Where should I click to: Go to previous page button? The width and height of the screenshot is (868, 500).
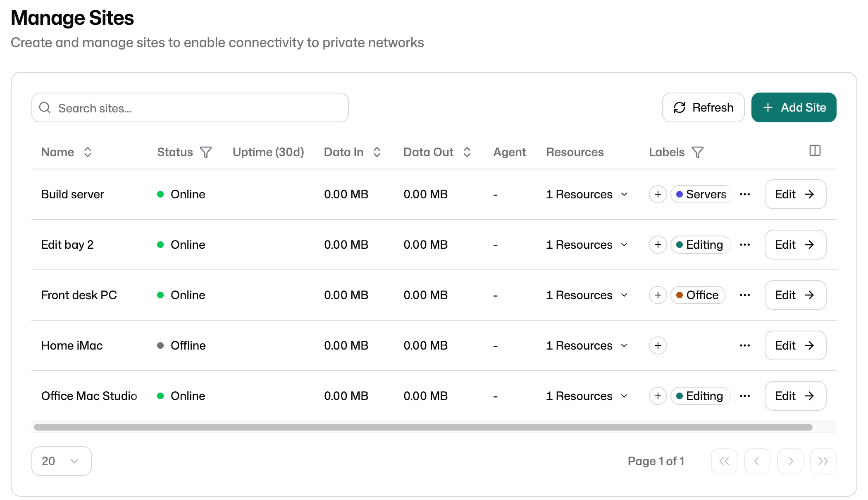point(757,461)
